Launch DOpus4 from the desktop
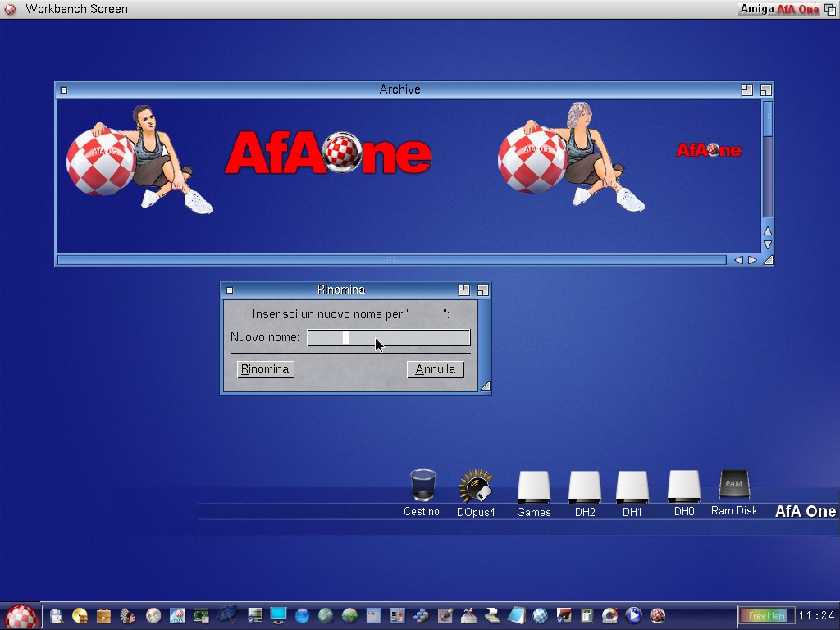840x630 pixels. coord(476,486)
